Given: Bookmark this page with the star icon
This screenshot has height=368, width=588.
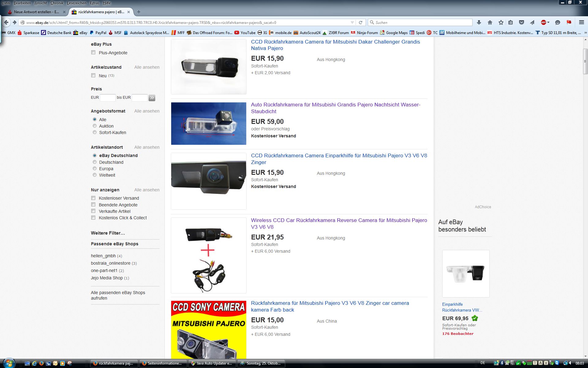Looking at the screenshot, I should [501, 22].
